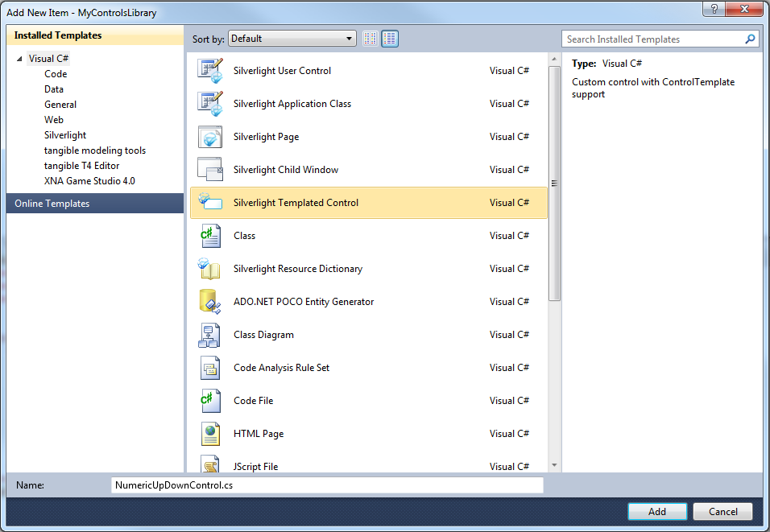Select ADO.NET POCO Entity Generator label
Screen dimensions: 770x532
[x=304, y=301]
